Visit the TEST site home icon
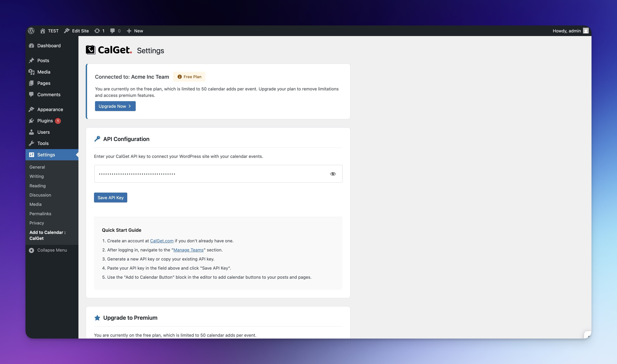 click(x=43, y=31)
